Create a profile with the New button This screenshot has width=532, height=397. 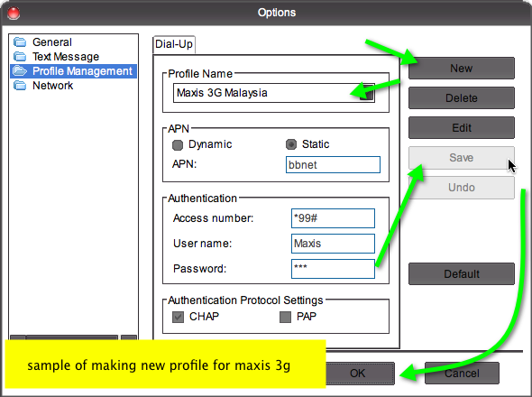[462, 69]
